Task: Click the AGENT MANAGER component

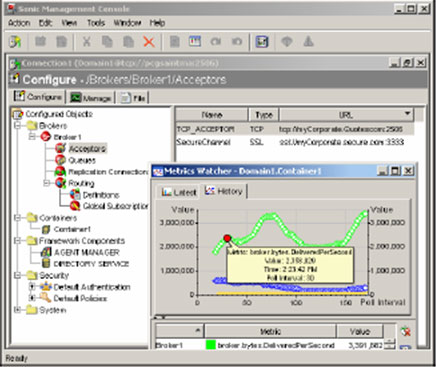Action: click(87, 252)
